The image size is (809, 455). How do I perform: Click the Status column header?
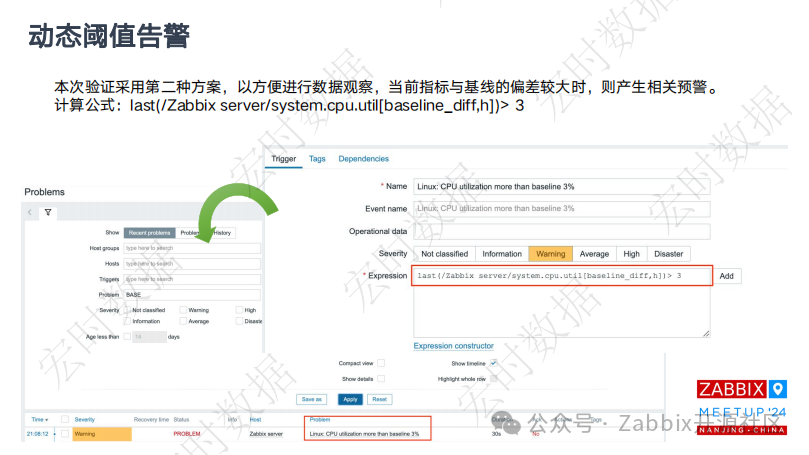pyautogui.click(x=181, y=419)
